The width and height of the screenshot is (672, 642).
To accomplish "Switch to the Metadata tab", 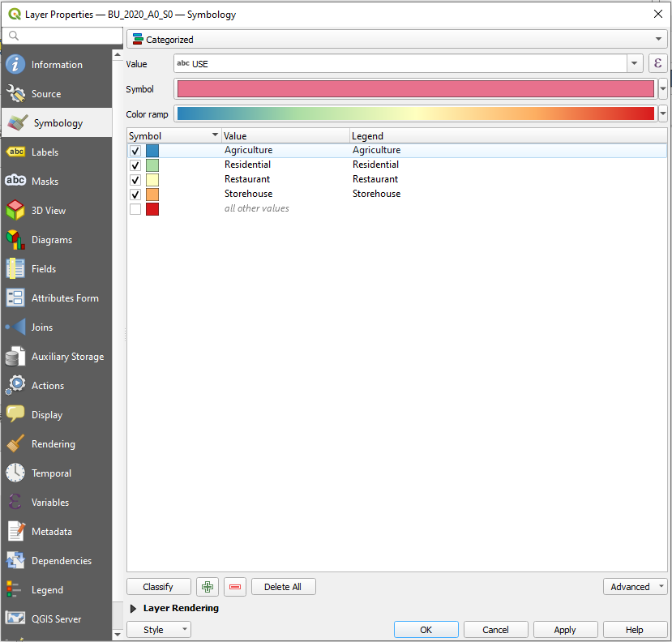I will tap(51, 532).
